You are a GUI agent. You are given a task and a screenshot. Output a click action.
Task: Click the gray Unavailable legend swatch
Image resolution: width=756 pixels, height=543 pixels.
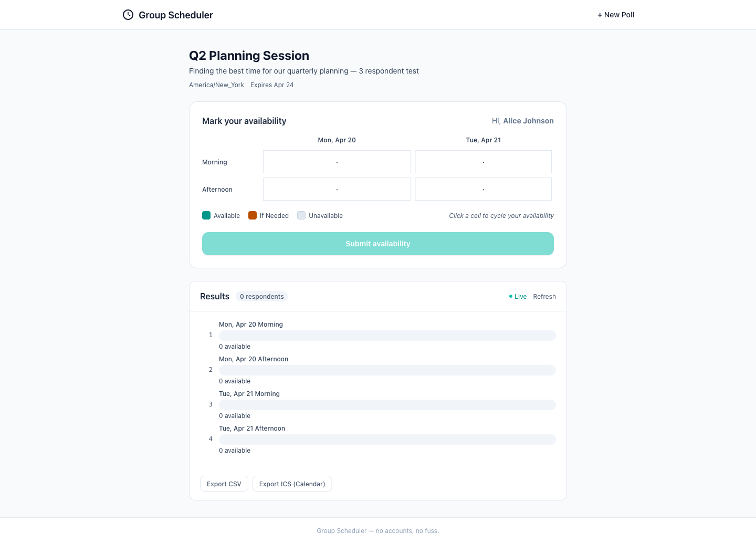pyautogui.click(x=301, y=215)
